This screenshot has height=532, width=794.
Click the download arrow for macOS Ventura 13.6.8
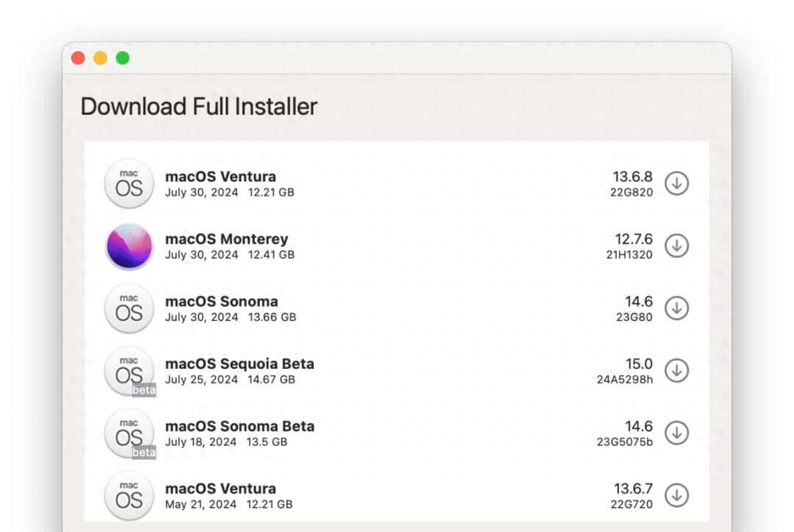coord(676,184)
